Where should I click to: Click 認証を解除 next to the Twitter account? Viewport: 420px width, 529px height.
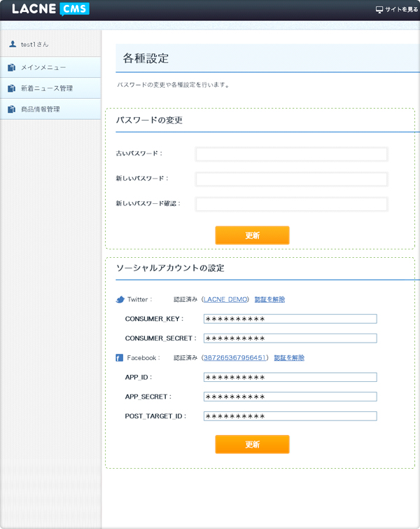coord(269,299)
